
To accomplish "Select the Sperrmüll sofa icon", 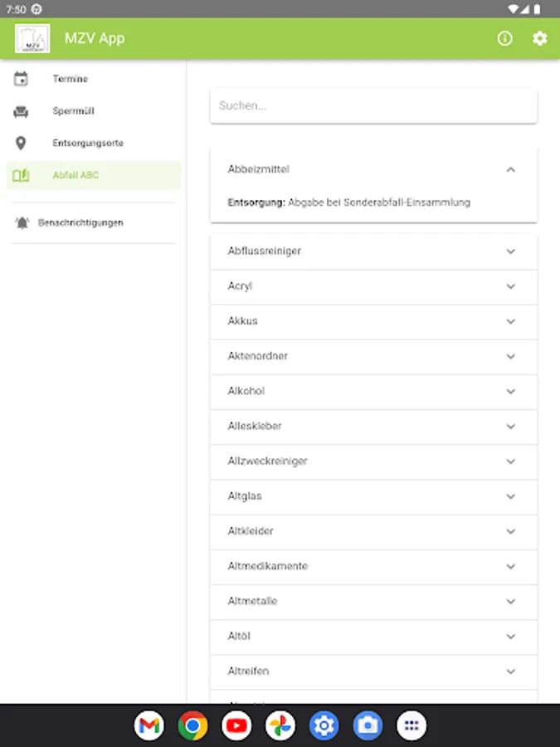I will pyautogui.click(x=21, y=111).
